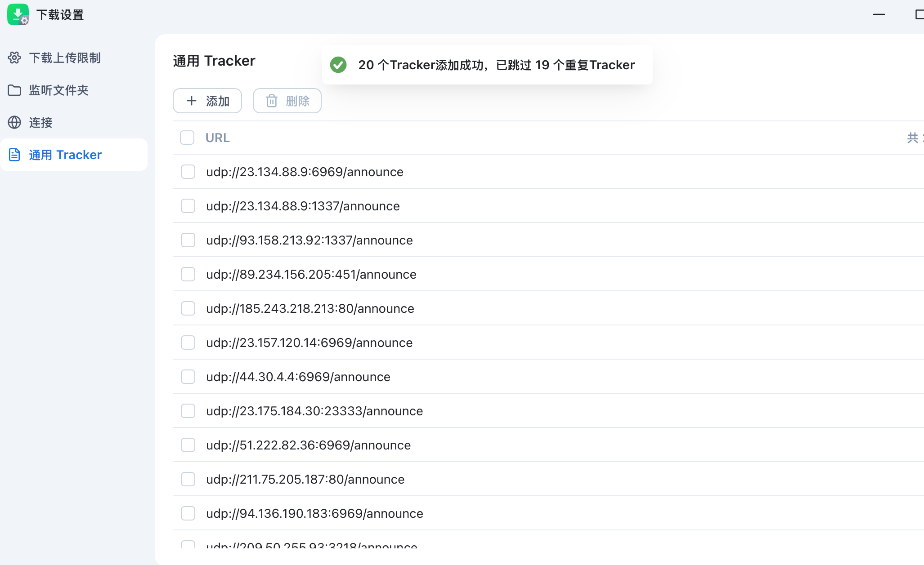Image resolution: width=924 pixels, height=565 pixels.
Task: Click the gear icon beside 下载上传限制
Action: (14, 58)
